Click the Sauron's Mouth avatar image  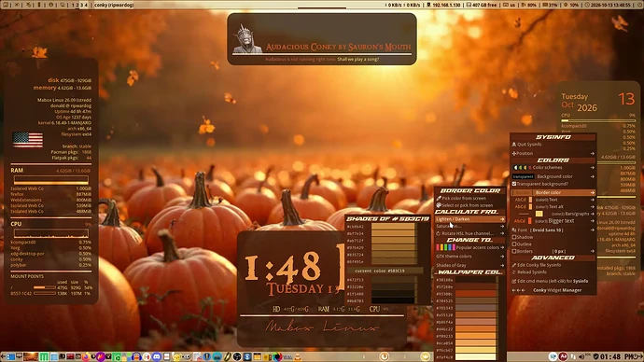(247, 39)
